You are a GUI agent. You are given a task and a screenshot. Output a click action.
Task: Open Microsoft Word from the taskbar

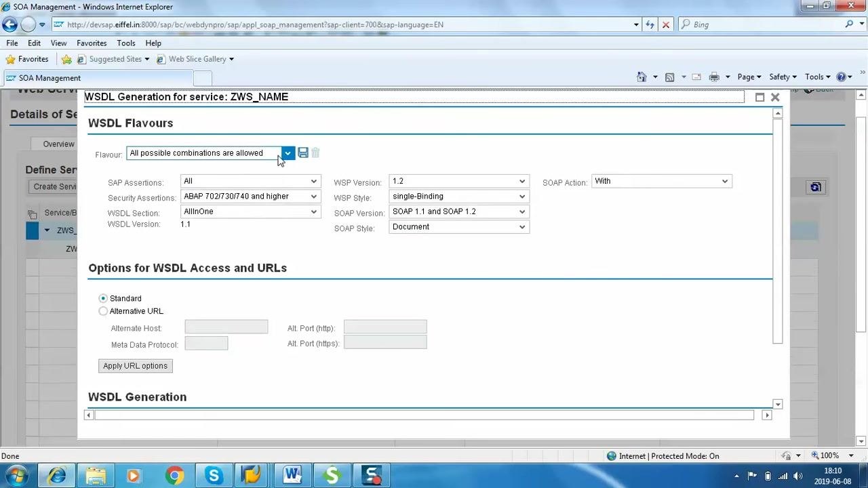point(292,476)
